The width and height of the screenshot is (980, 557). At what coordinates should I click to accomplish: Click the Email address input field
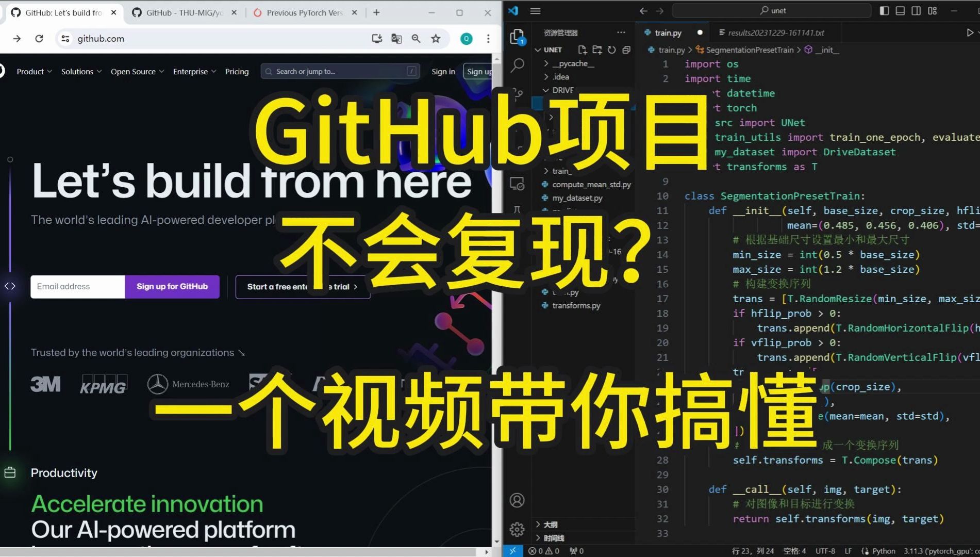(x=78, y=287)
